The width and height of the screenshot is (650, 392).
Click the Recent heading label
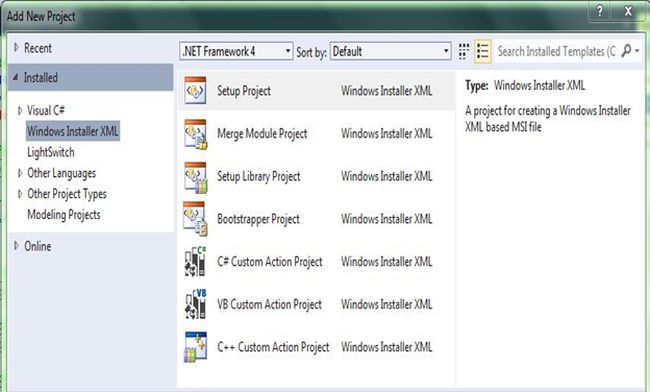tap(38, 48)
